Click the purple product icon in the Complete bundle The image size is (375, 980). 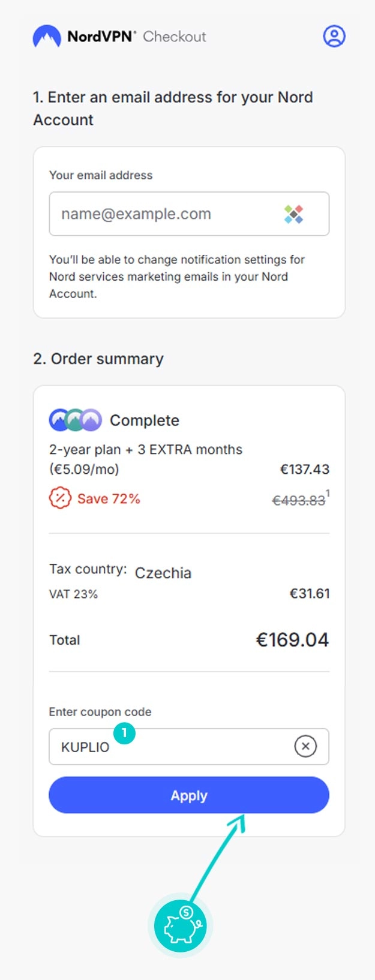tap(90, 420)
